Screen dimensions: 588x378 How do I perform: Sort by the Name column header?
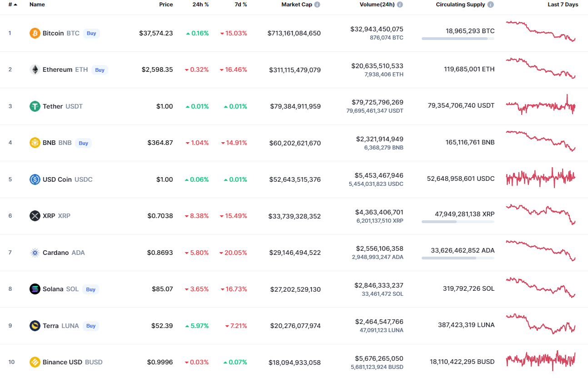[37, 5]
